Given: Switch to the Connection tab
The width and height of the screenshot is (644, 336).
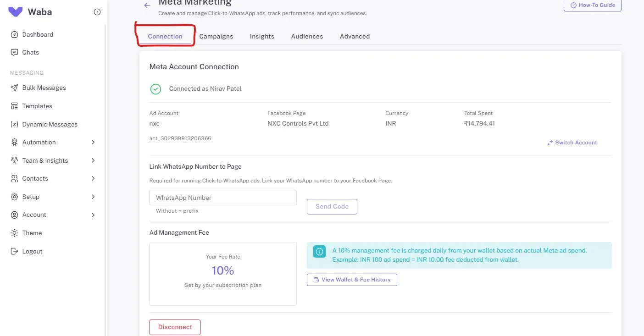Looking at the screenshot, I should [x=165, y=36].
